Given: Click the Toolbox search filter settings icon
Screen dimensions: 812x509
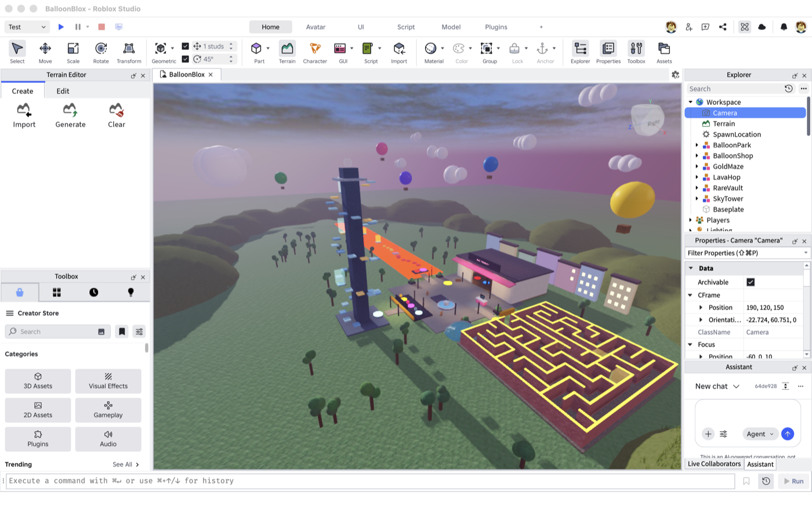Looking at the screenshot, I should [139, 332].
